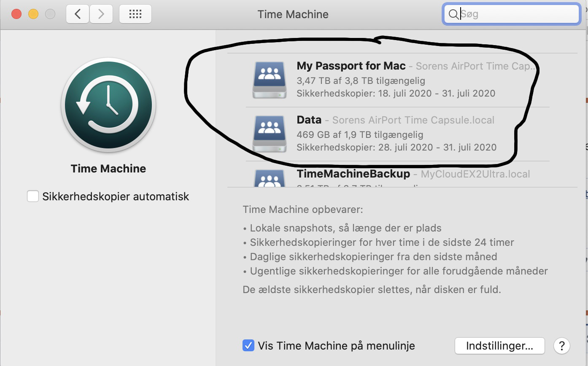Select 'Data' disk name text
588x366 pixels.
coord(309,120)
